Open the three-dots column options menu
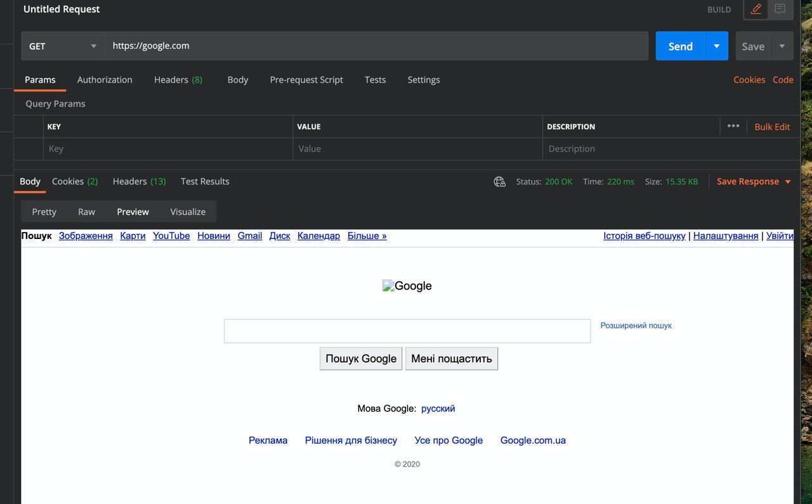The image size is (812, 504). tap(733, 126)
